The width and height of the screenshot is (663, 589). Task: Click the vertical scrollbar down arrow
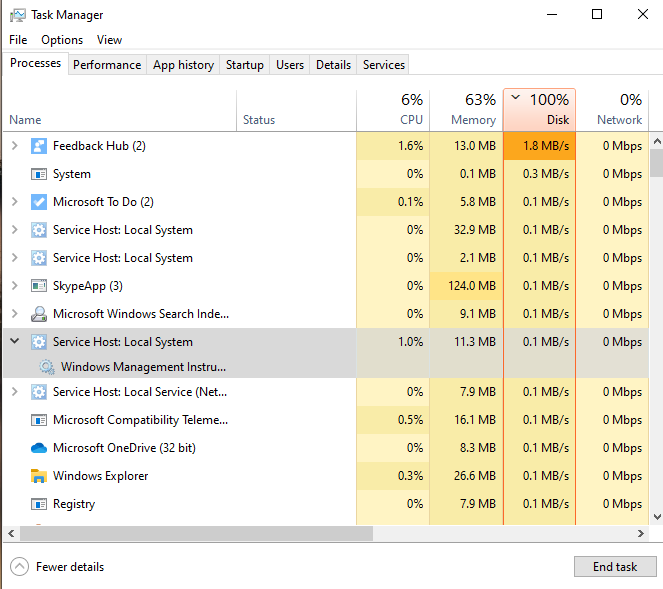(657, 517)
